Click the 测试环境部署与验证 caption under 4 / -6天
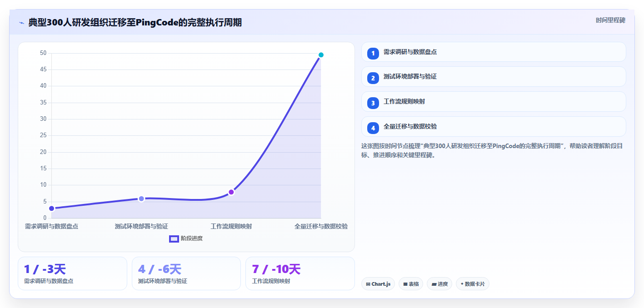This screenshot has height=308, width=644. coord(163,281)
